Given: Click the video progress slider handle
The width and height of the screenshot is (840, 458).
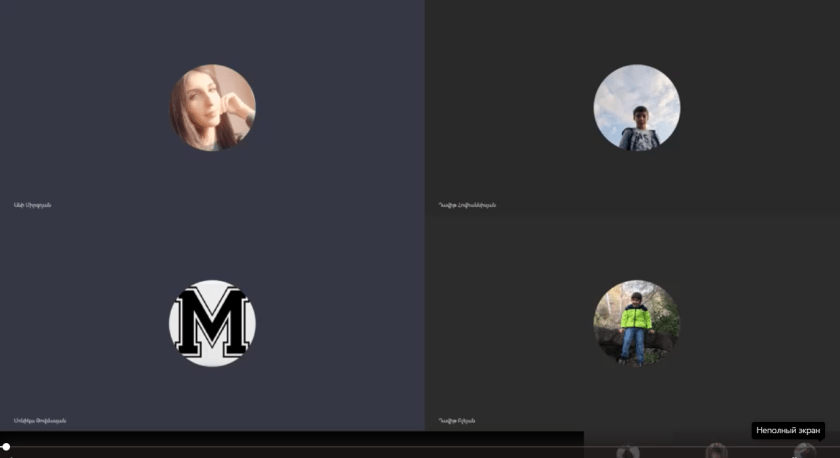Looking at the screenshot, I should coord(6,446).
